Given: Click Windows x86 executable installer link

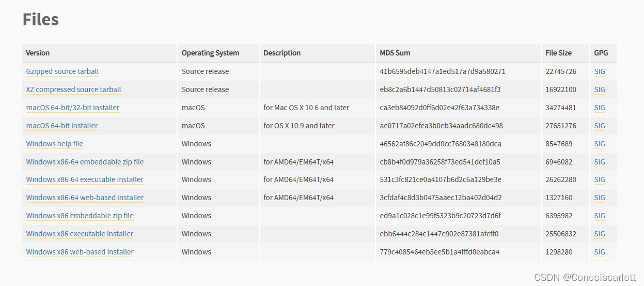Looking at the screenshot, I should tap(80, 234).
